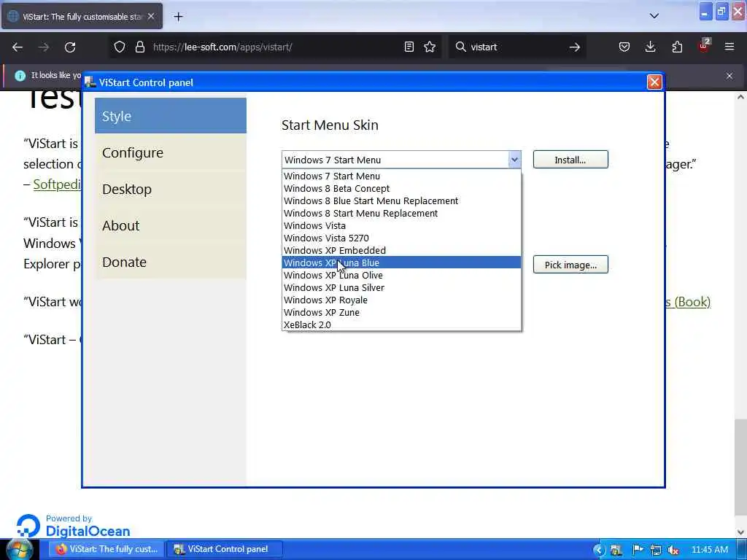Switch to Firefox ViStart taskbar button

click(x=107, y=549)
